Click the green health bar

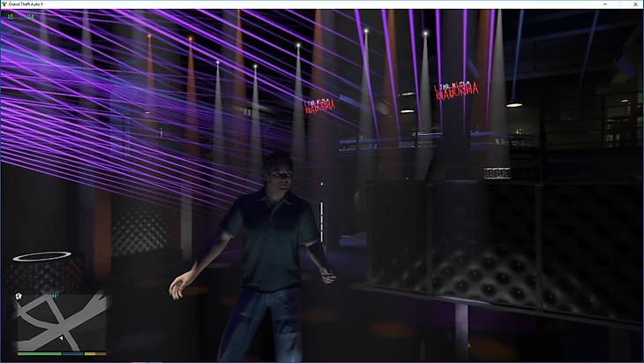40,353
